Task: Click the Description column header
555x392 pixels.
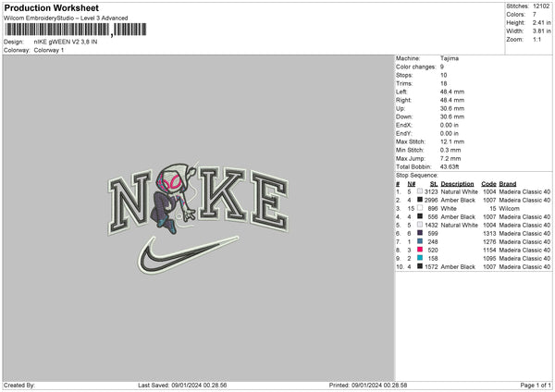Action: [x=457, y=184]
